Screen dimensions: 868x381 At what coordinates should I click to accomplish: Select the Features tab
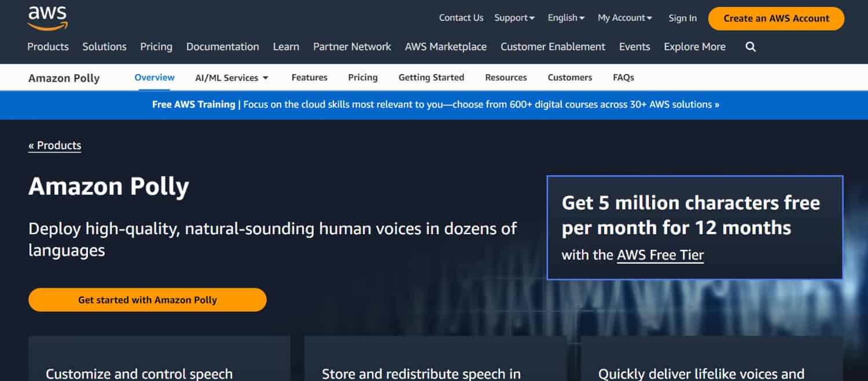(310, 77)
